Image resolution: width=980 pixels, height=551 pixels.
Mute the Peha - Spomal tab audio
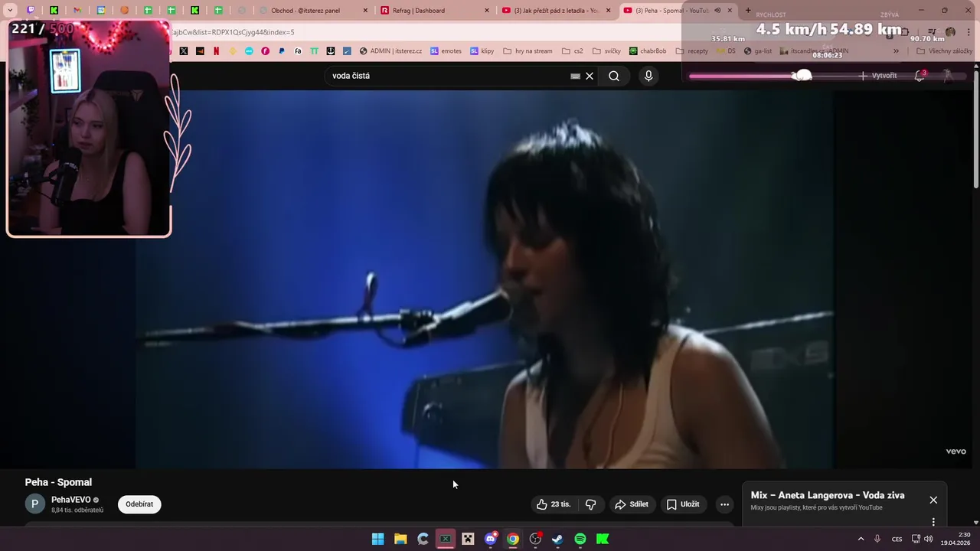click(x=717, y=10)
